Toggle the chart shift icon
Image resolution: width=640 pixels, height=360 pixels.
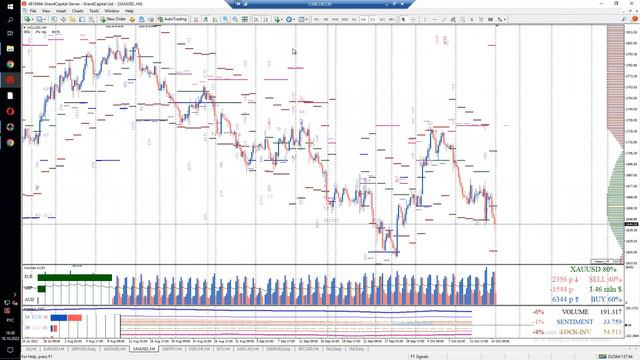[x=266, y=19]
